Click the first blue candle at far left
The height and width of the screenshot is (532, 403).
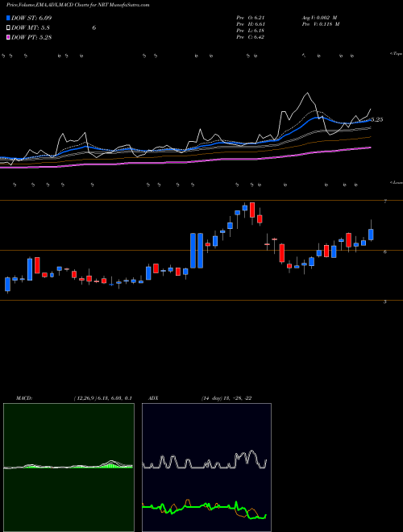[7, 284]
